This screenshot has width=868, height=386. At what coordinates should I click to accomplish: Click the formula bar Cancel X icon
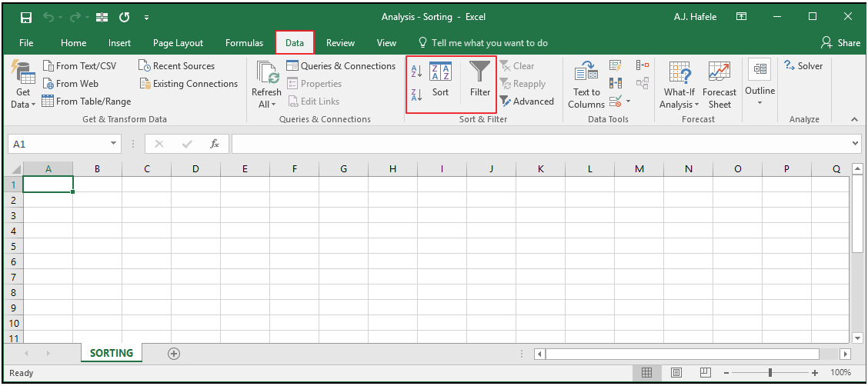[159, 144]
